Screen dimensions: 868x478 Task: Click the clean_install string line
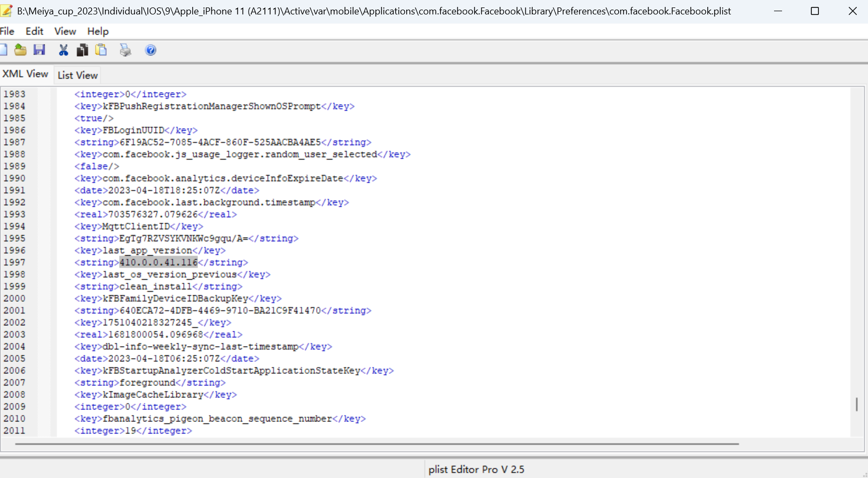(x=159, y=286)
